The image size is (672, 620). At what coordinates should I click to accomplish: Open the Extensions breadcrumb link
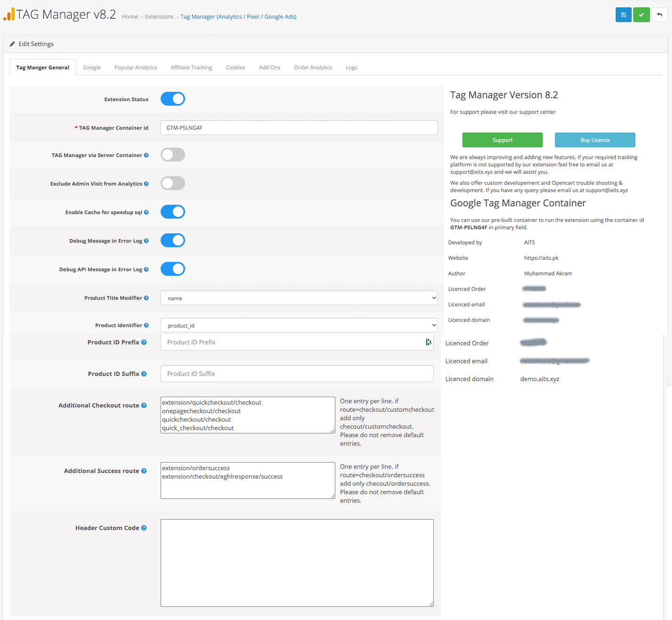click(159, 16)
